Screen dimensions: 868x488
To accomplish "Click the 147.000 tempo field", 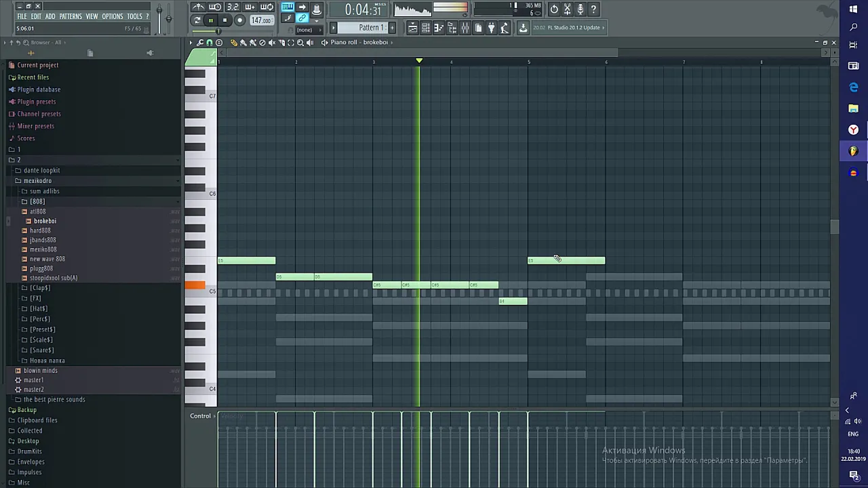I will 261,20.
